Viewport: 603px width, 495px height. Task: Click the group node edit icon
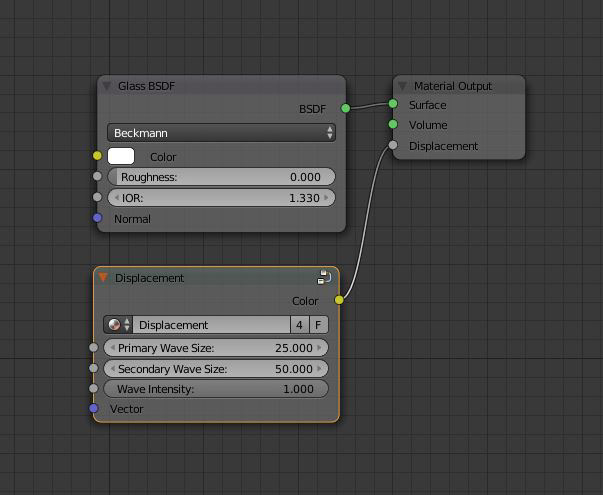coord(324,277)
